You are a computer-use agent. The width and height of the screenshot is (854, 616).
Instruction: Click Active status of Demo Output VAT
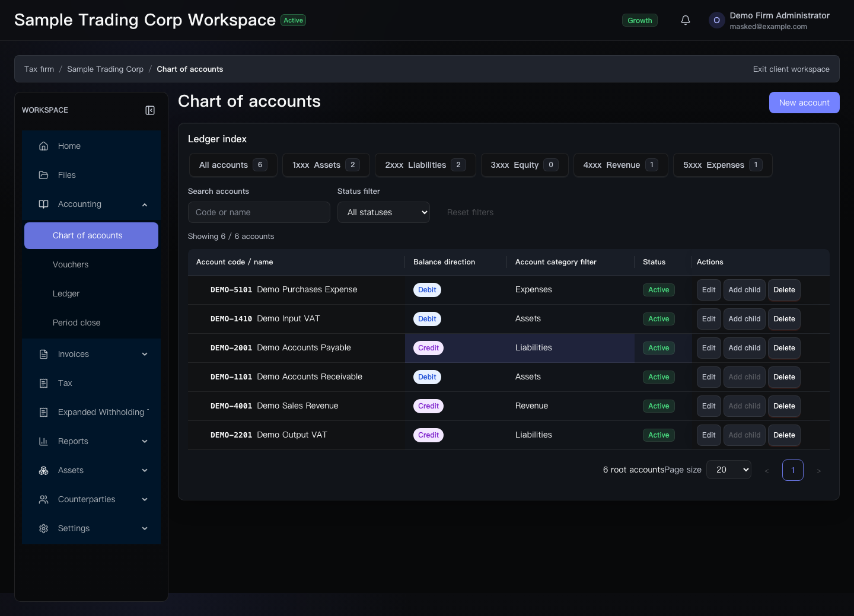tap(658, 435)
